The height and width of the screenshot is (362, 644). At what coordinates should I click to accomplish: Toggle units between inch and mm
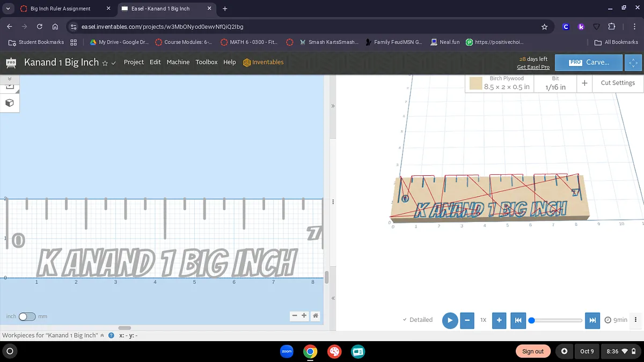[27, 316]
